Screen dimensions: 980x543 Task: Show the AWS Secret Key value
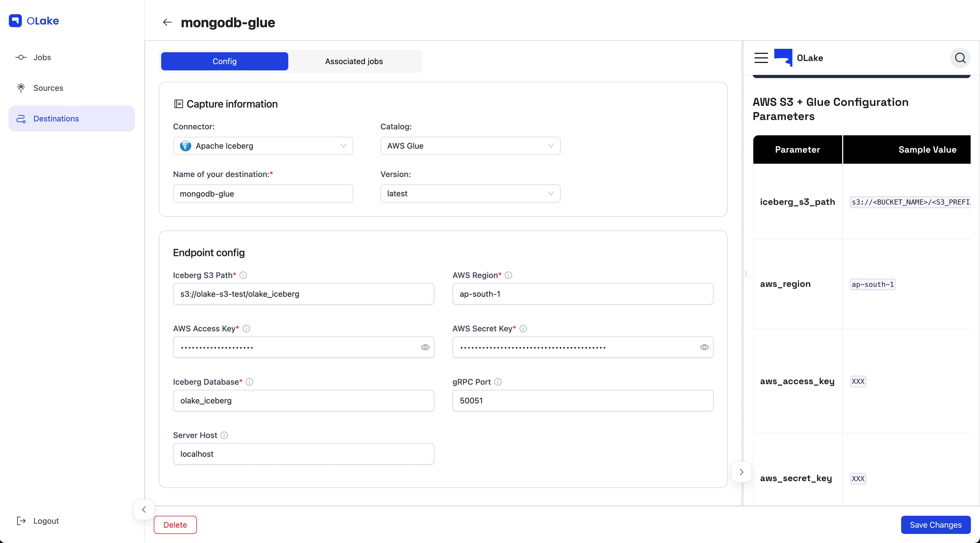[704, 347]
